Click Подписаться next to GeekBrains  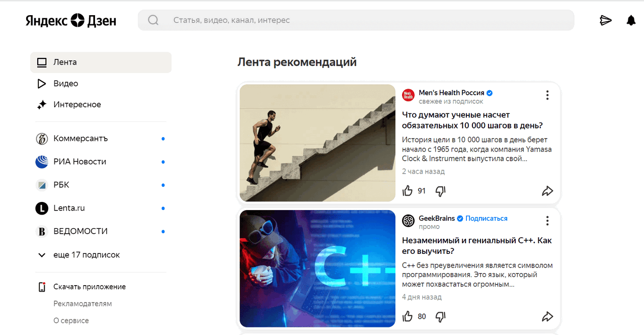487,218
